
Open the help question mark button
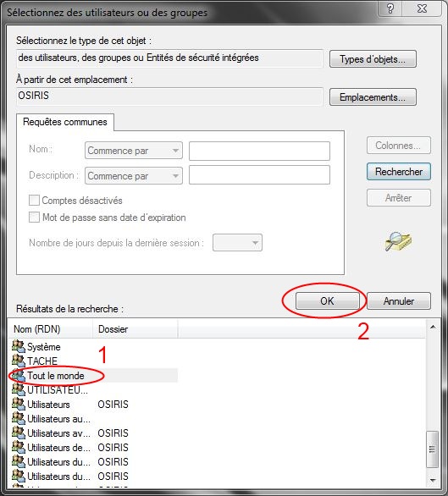(390, 8)
